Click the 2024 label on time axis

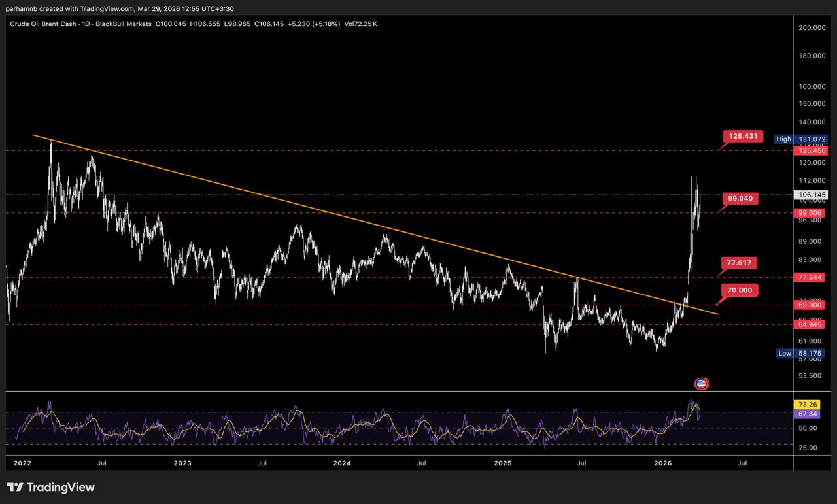341,463
